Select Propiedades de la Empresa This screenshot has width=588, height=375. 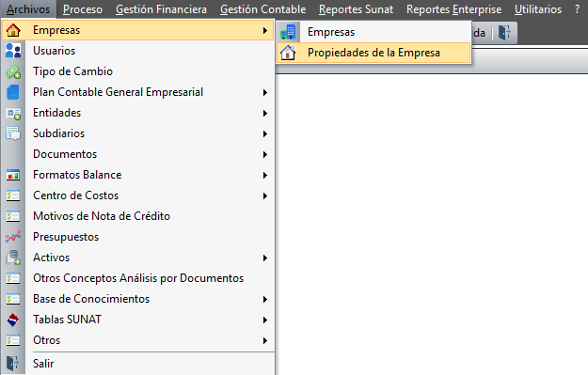click(373, 53)
